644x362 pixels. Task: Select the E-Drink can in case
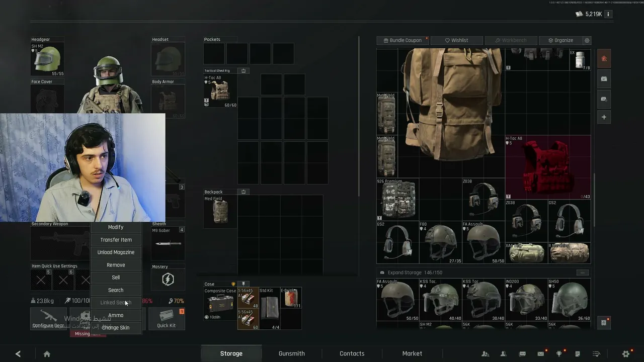click(291, 298)
